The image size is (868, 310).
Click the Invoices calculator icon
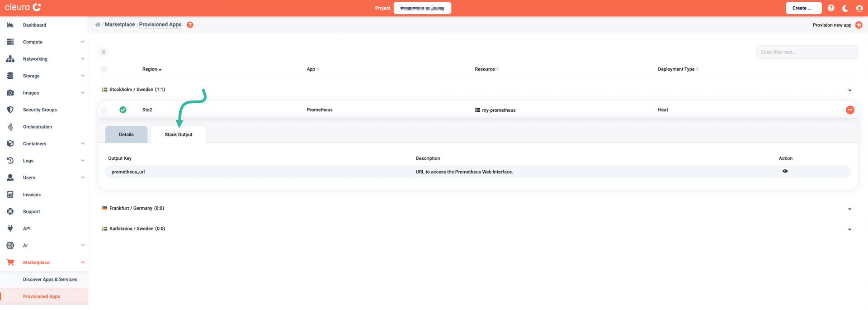(10, 195)
